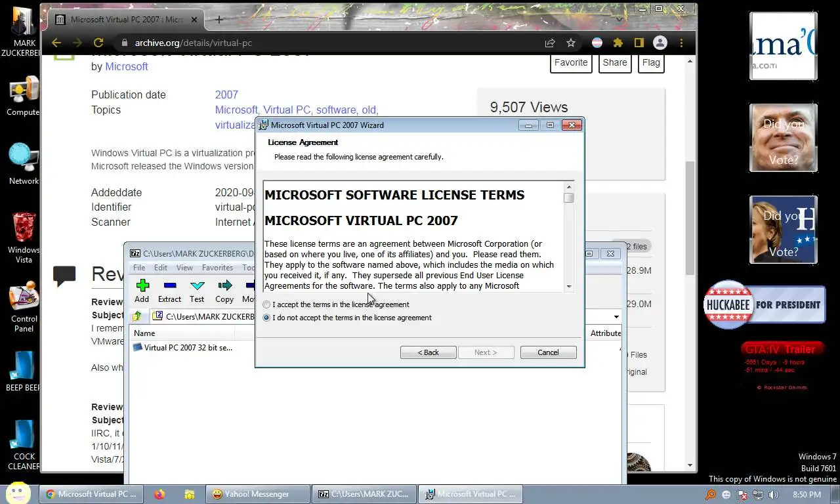The image size is (840, 504).
Task: Click the volume icon in the system tray
Action: [x=774, y=495]
